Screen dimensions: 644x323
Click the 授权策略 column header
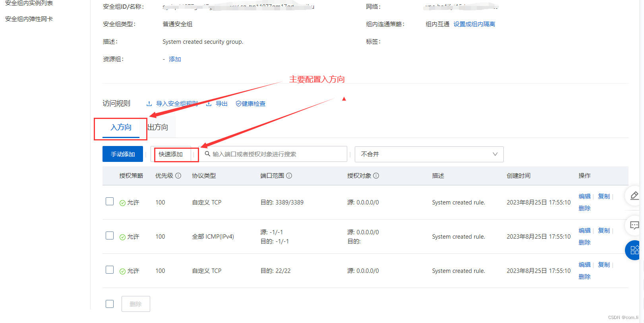point(131,176)
